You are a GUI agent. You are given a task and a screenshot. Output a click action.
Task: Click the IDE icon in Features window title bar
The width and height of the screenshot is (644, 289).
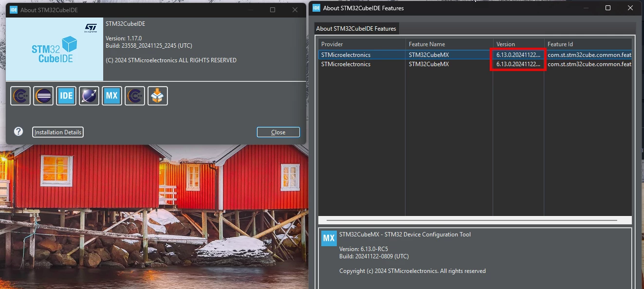(x=316, y=8)
